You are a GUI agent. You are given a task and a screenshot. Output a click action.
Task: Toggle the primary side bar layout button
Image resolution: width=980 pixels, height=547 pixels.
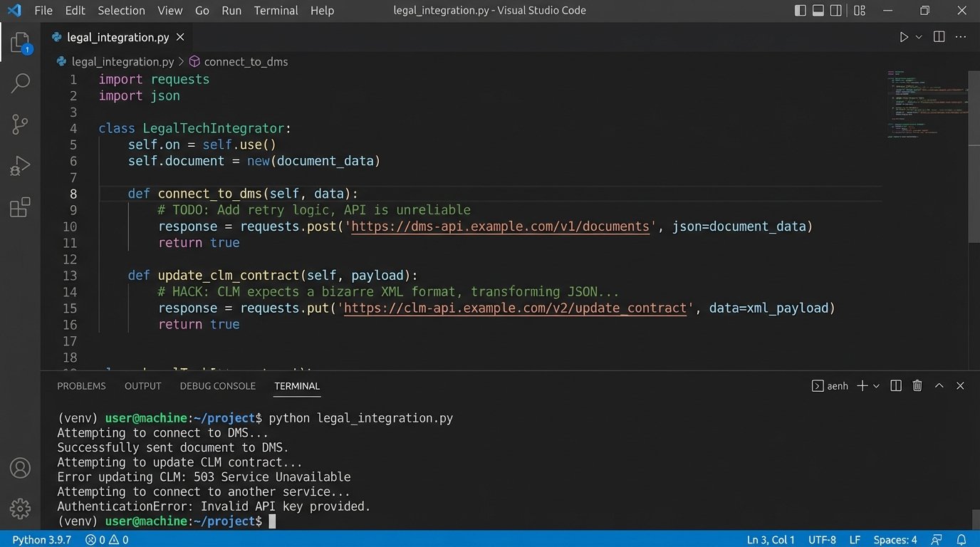click(x=801, y=11)
